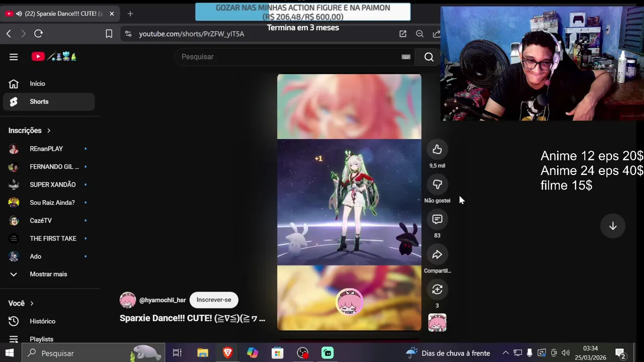Click the short title 'Sparxie Dance!!! CUTE!'

192,318
